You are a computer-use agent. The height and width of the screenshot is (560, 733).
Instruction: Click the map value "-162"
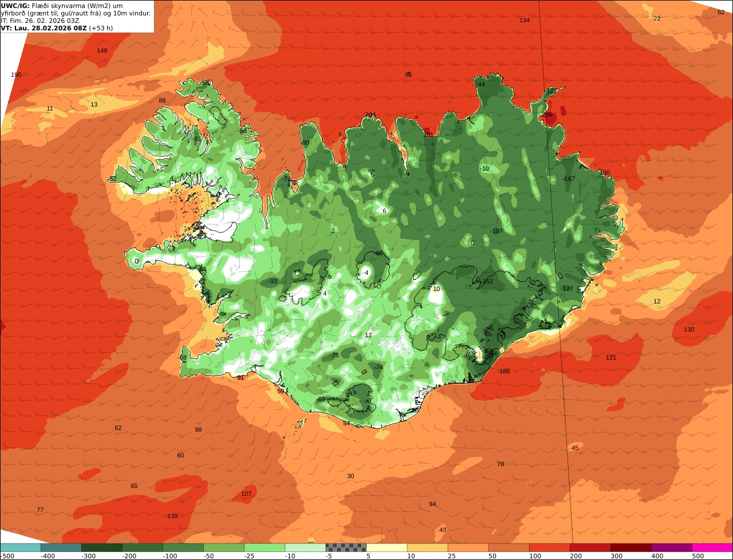[x=487, y=282]
